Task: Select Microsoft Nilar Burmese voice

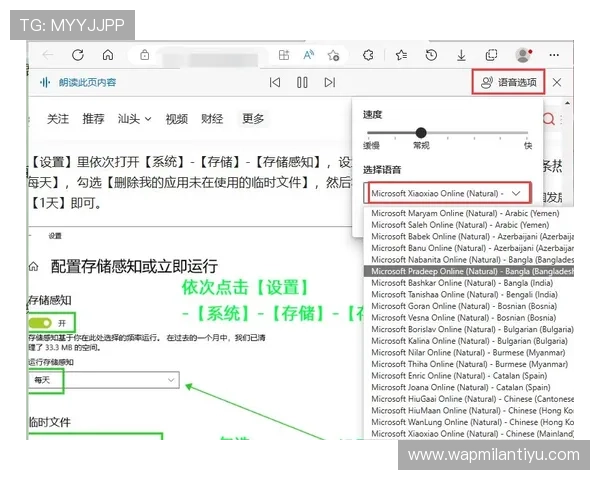Action: click(x=469, y=353)
